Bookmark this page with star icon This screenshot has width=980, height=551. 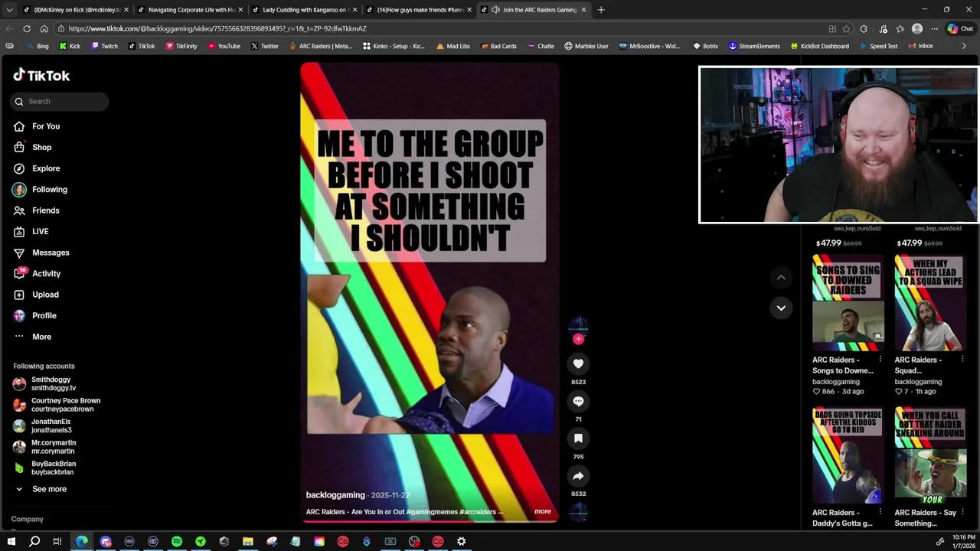click(846, 28)
